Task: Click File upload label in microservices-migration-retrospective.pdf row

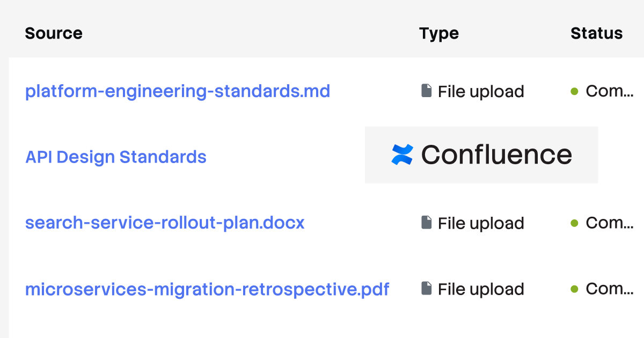Action: (481, 289)
